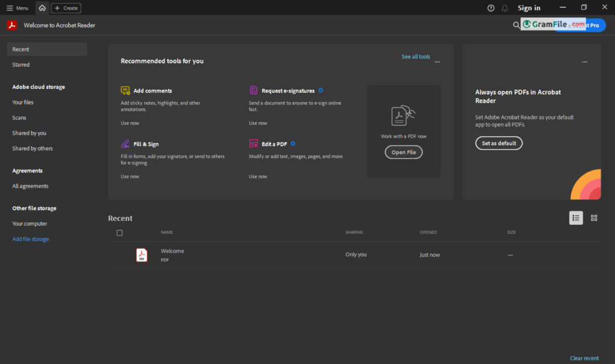The image size is (615, 364).
Task: Click the search magnifier icon
Action: [516, 25]
